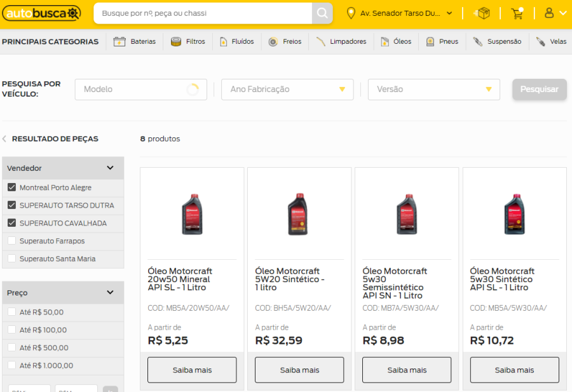Click the part number search field
The height and width of the screenshot is (392, 572).
tap(203, 13)
